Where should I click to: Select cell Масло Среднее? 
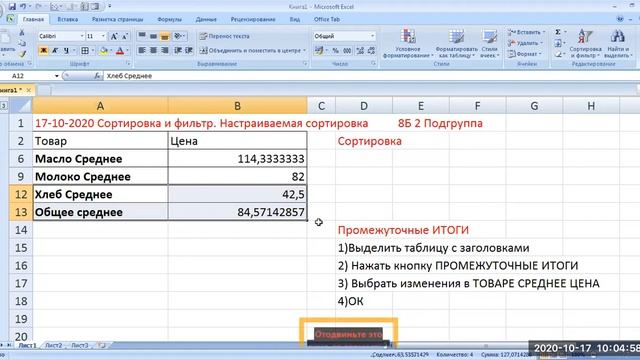pyautogui.click(x=100, y=159)
